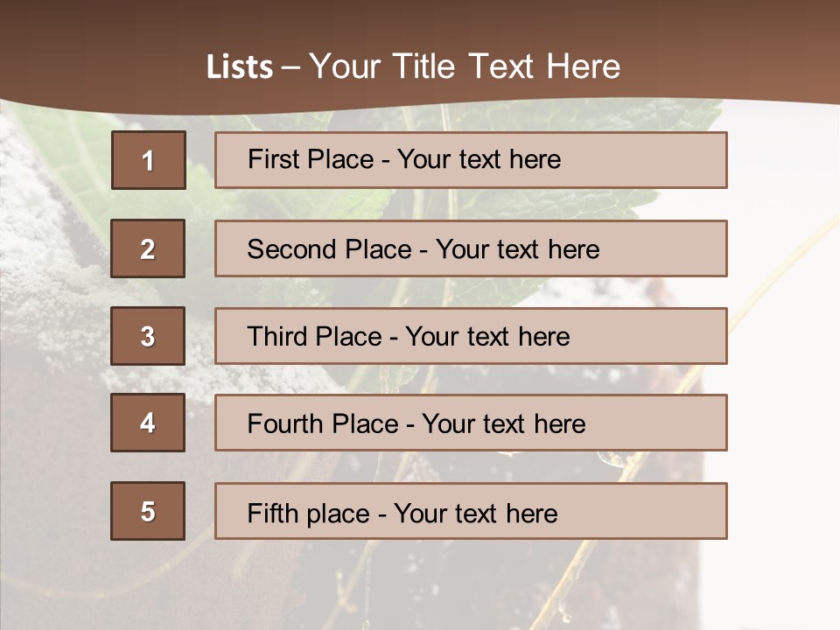Viewport: 840px width, 630px height.
Task: Click the number 5 box
Action: pos(148,511)
